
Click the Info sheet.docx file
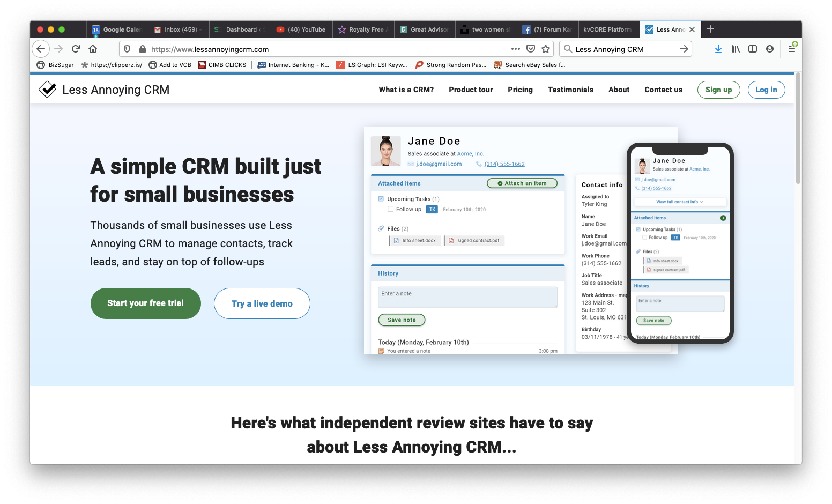(415, 241)
